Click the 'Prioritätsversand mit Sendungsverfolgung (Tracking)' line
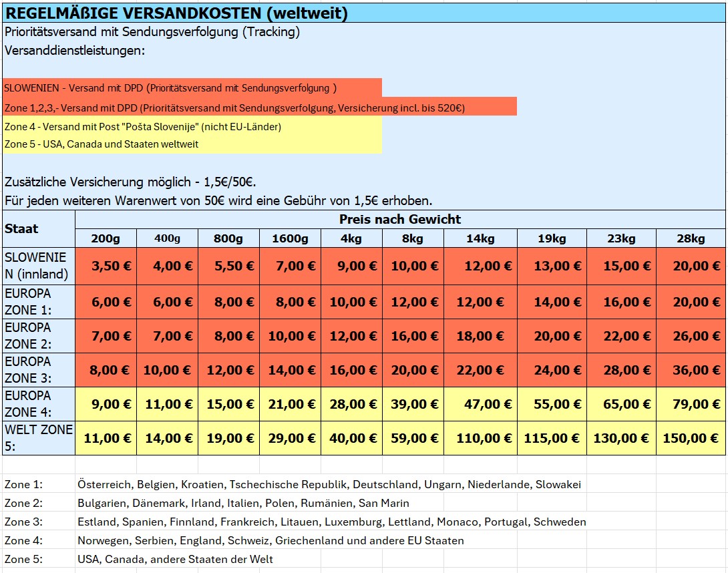 152,32
